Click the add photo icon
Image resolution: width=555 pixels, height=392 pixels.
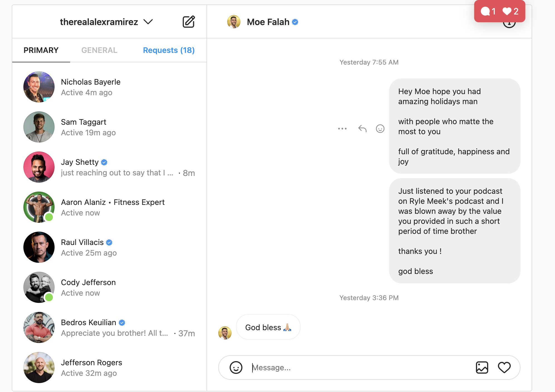point(482,367)
